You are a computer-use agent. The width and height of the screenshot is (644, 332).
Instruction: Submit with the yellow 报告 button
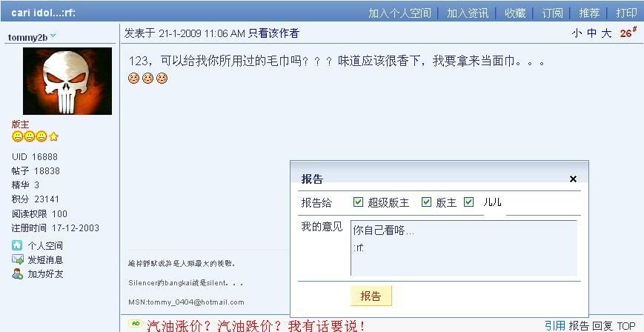click(371, 296)
